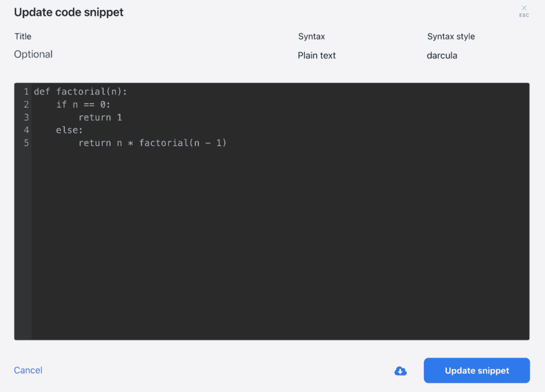Image resolution: width=545 pixels, height=392 pixels.
Task: Click the Syntax style label
Action: pos(450,36)
